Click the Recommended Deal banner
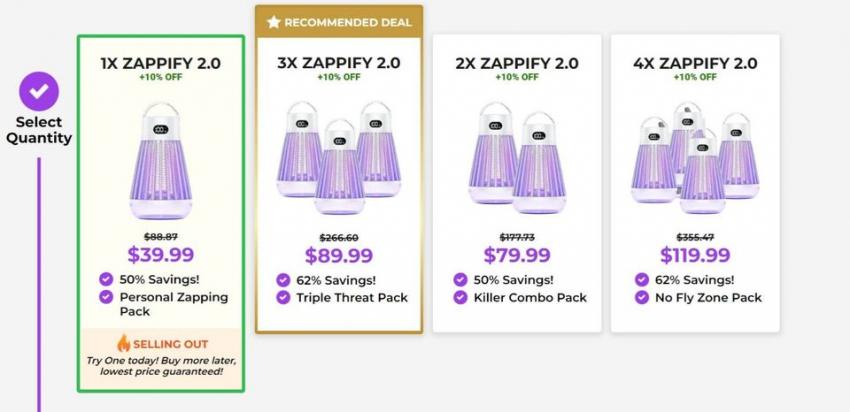Image resolution: width=850 pixels, height=412 pixels. [338, 22]
